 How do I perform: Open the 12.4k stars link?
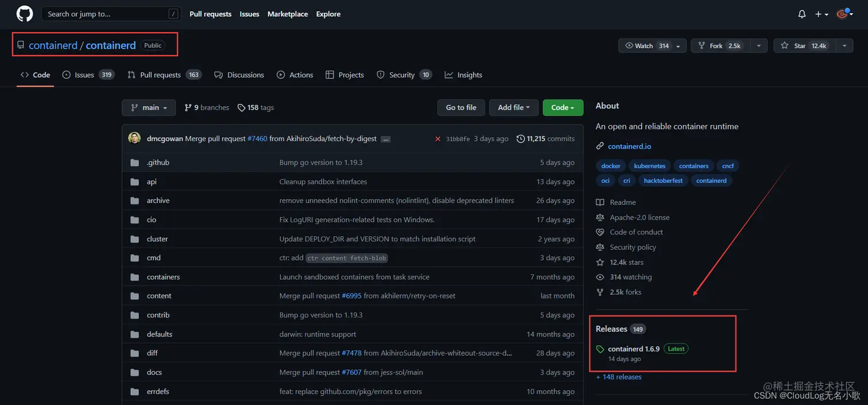tap(619, 262)
